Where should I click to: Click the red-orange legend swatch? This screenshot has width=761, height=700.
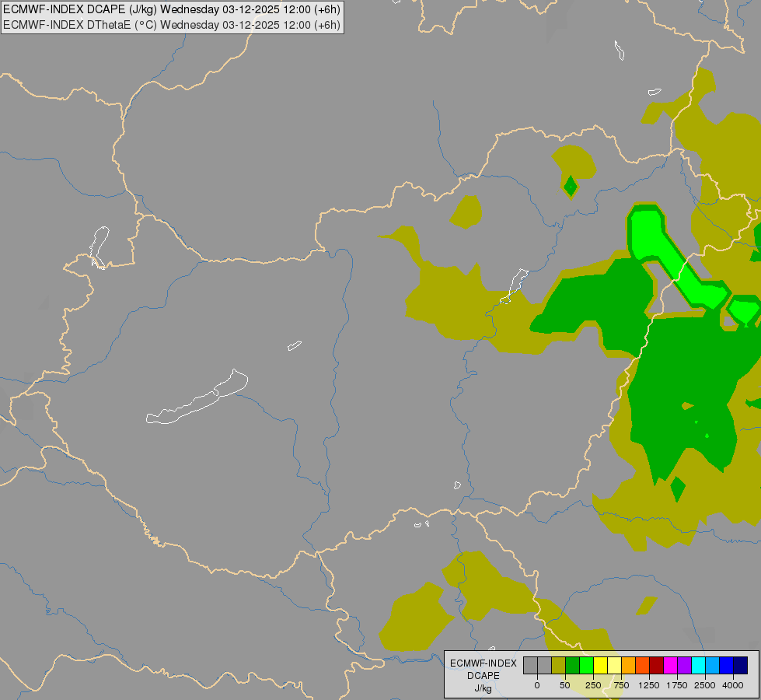click(x=643, y=665)
